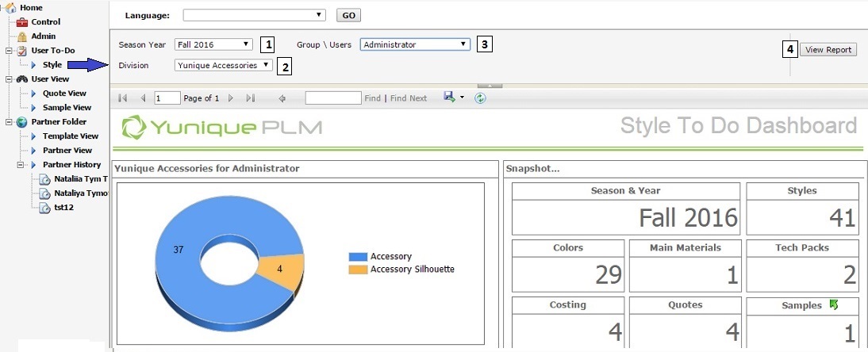The height and width of the screenshot is (352, 868).
Task: Collapse the User View tree node
Action: point(8,79)
